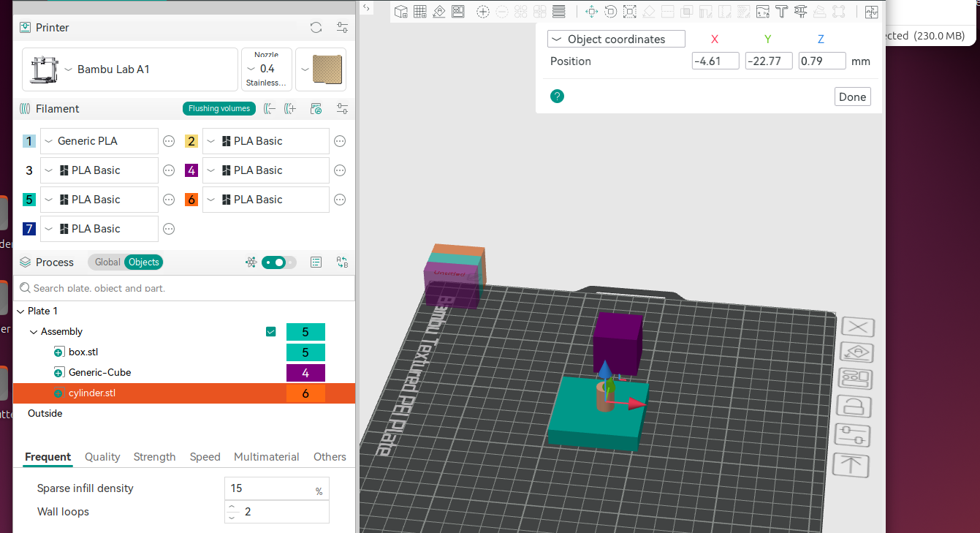
Task: Click the object search field
Action: 184,288
